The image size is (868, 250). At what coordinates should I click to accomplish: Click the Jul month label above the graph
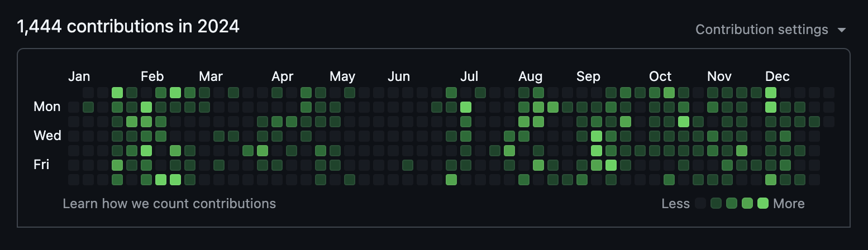(x=469, y=76)
